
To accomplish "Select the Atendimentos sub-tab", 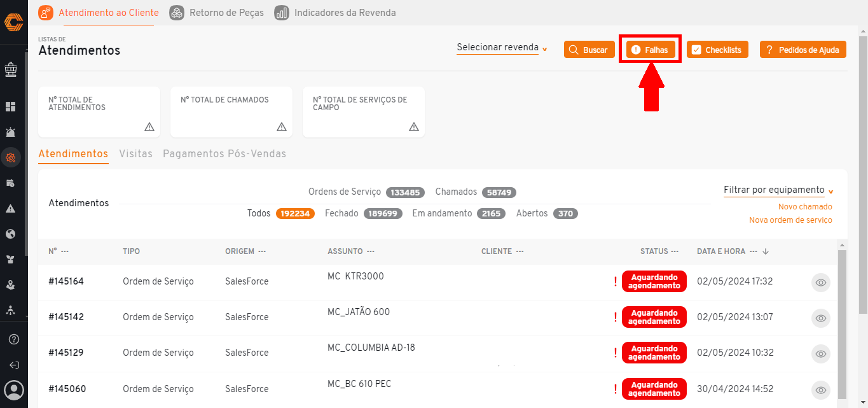I will [x=73, y=154].
